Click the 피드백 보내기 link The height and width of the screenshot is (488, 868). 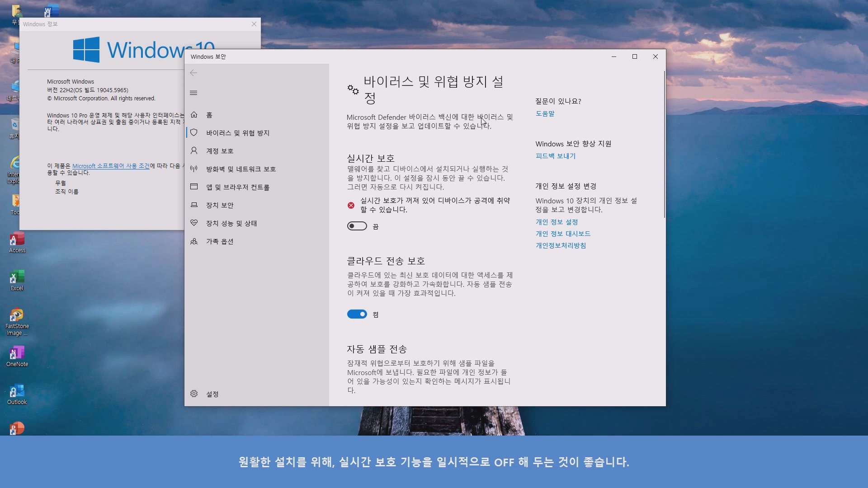556,156
